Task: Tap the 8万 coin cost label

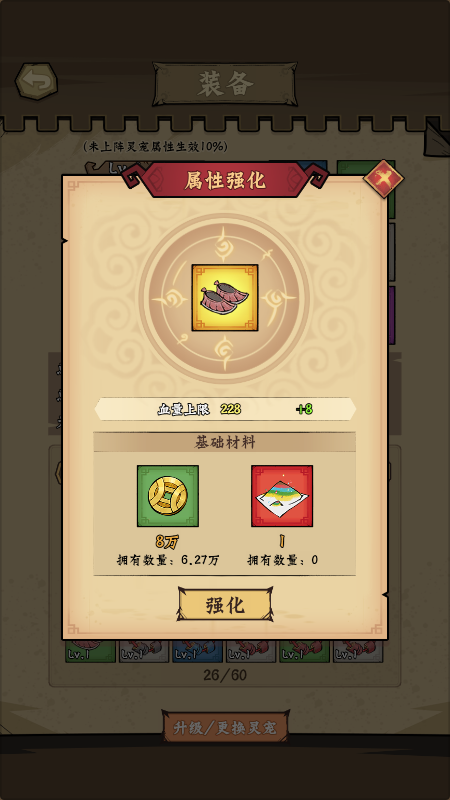Action: pyautogui.click(x=167, y=541)
